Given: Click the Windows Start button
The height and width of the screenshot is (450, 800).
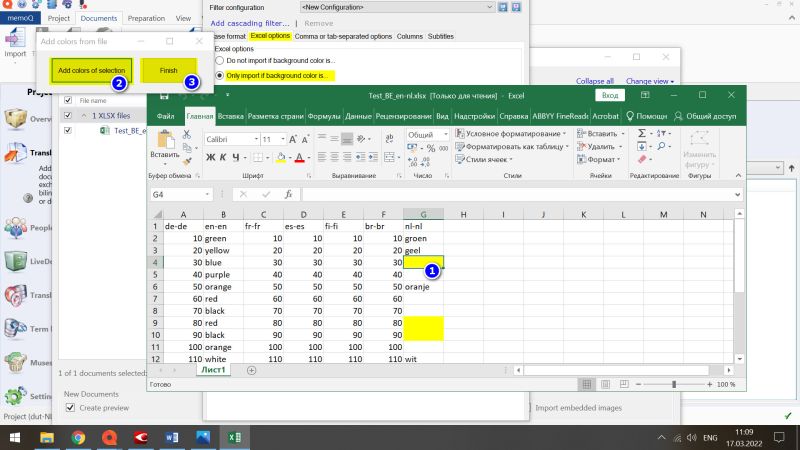Looking at the screenshot, I should coord(15,437).
